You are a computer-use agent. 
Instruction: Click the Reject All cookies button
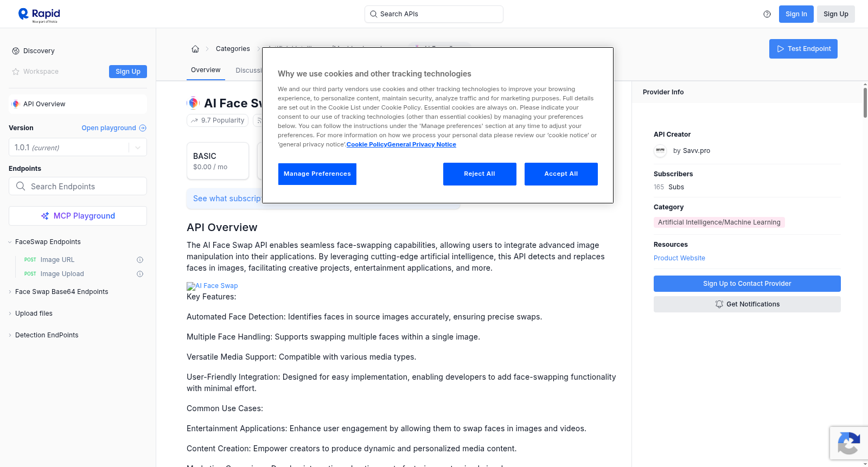(480, 174)
